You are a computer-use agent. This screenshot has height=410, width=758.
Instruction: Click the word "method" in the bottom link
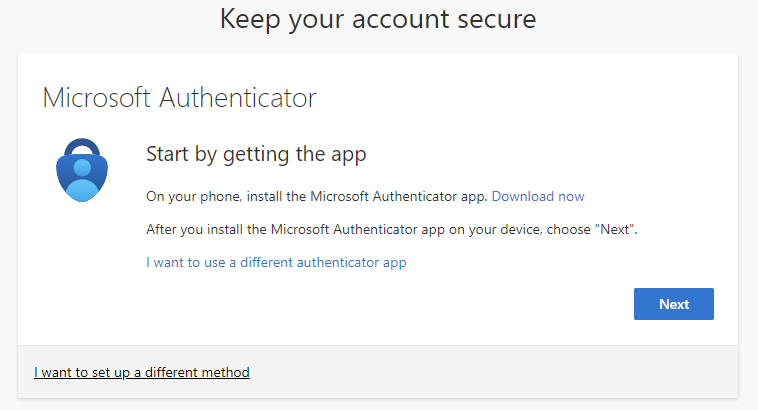point(223,373)
